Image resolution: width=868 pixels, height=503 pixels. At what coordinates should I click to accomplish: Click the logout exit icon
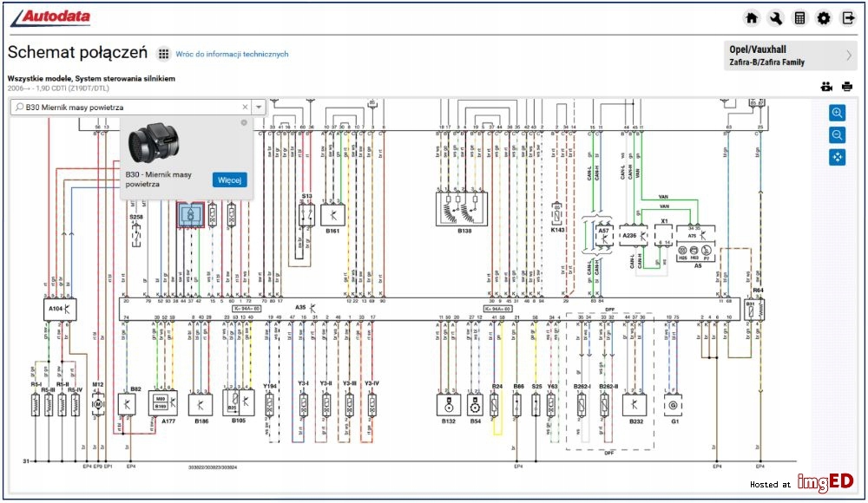(848, 18)
